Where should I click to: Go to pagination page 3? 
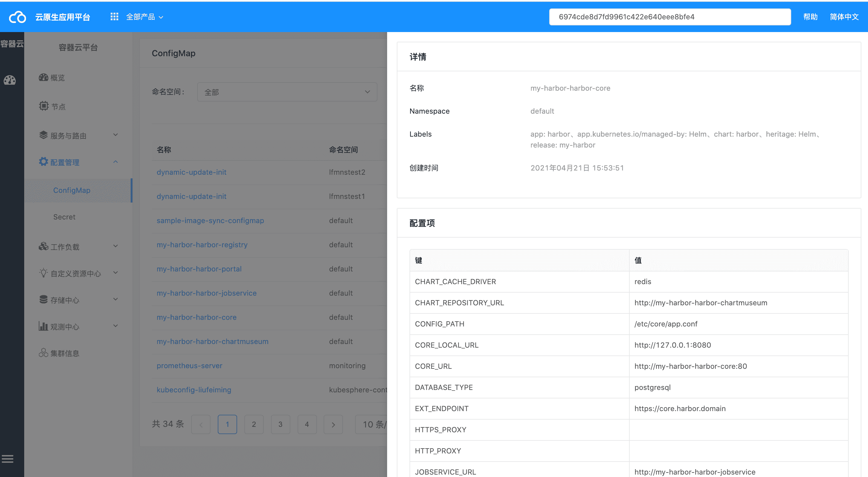[x=280, y=424]
